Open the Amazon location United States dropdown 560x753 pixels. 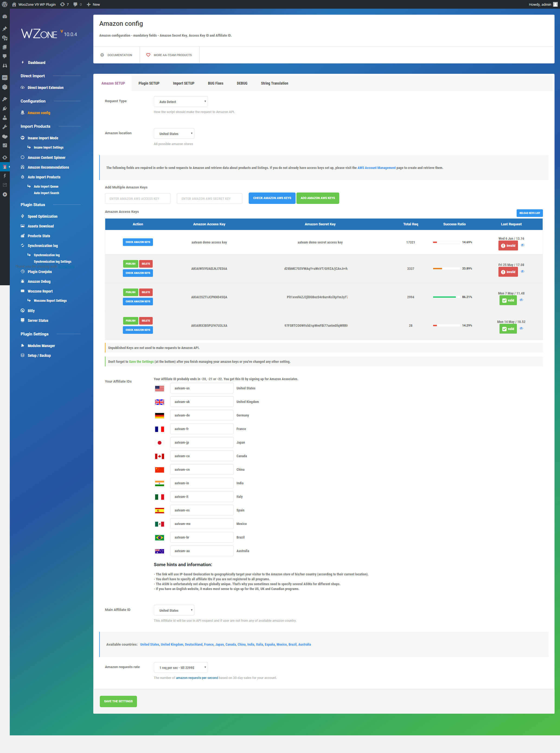(174, 133)
